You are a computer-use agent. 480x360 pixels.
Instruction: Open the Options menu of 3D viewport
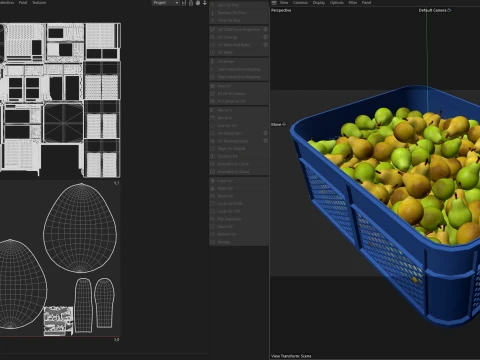337,2
